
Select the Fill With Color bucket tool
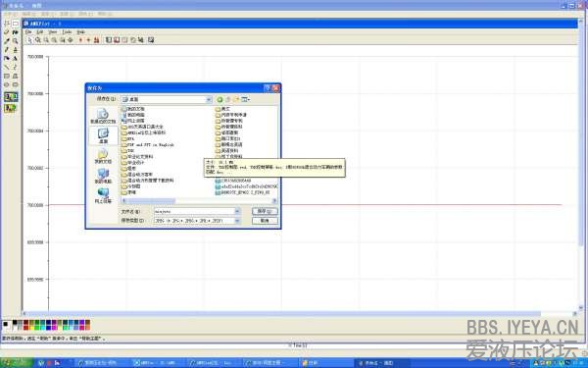(x=16, y=32)
